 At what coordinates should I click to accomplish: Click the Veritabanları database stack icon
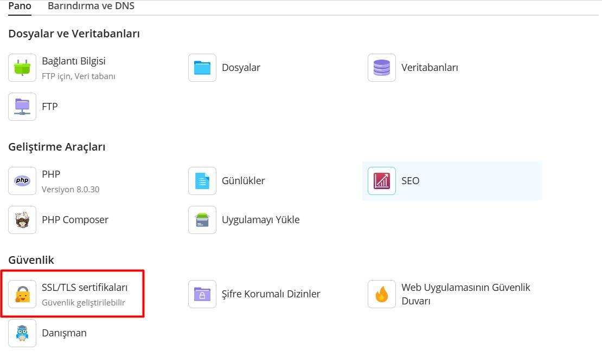tap(381, 68)
